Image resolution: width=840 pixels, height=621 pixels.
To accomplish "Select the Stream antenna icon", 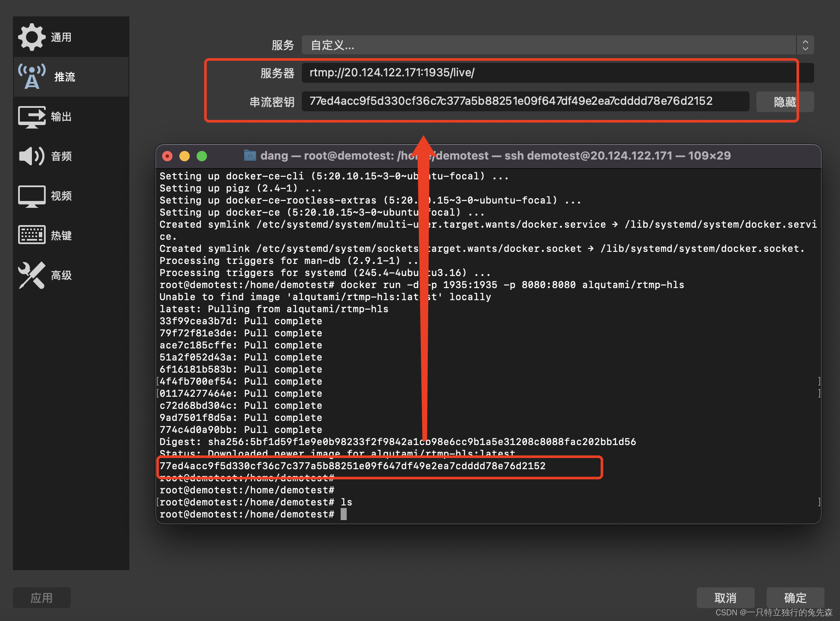I will coord(31,76).
